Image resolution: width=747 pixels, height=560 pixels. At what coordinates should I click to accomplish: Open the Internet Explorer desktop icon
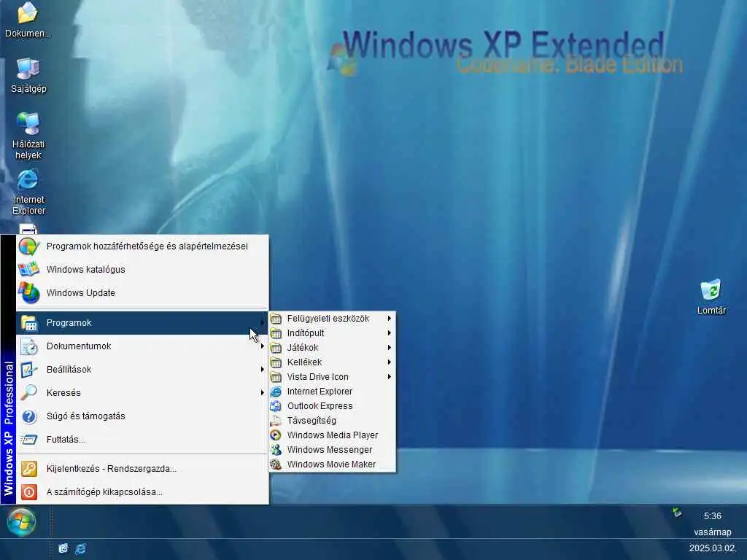[28, 180]
